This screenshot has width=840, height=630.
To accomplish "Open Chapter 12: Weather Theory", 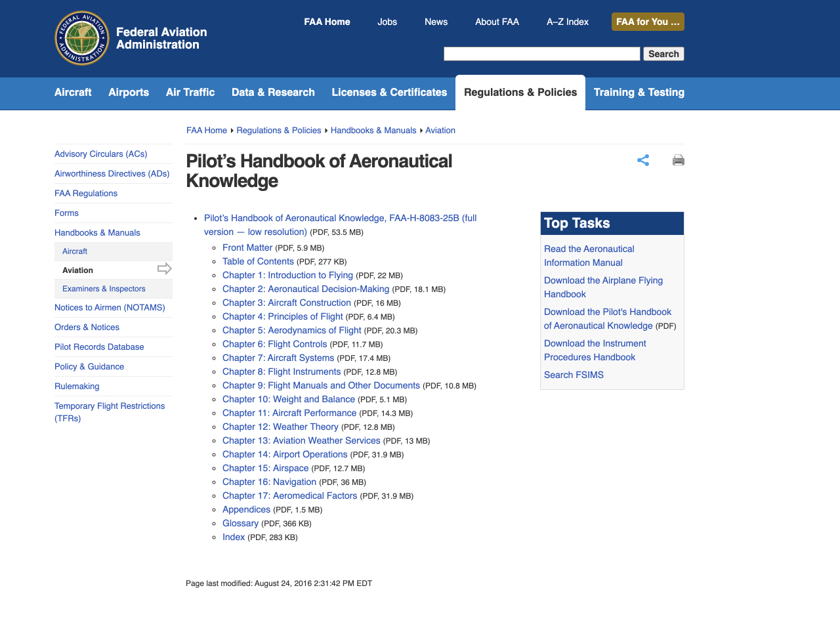I will pyautogui.click(x=280, y=427).
